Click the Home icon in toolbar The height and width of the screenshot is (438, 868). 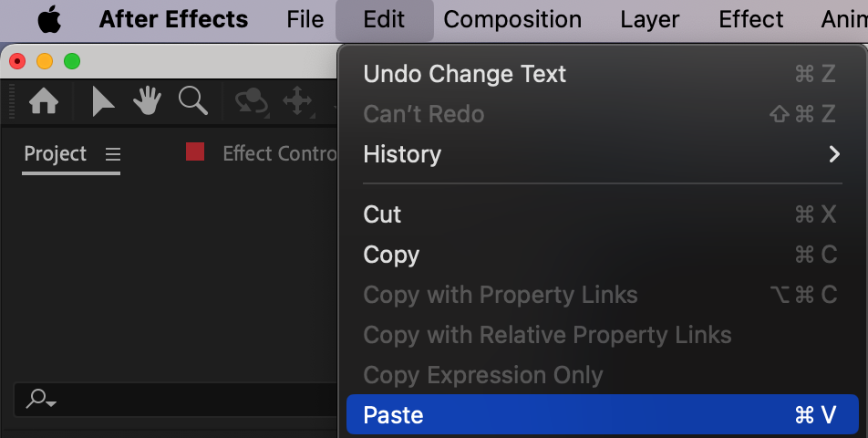click(x=44, y=101)
